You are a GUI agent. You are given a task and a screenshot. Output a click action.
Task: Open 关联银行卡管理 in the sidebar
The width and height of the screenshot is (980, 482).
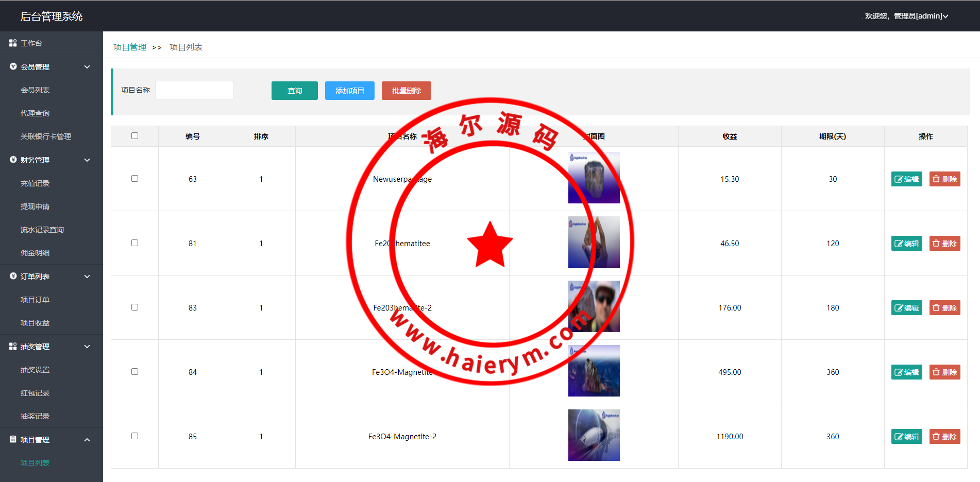tap(46, 136)
